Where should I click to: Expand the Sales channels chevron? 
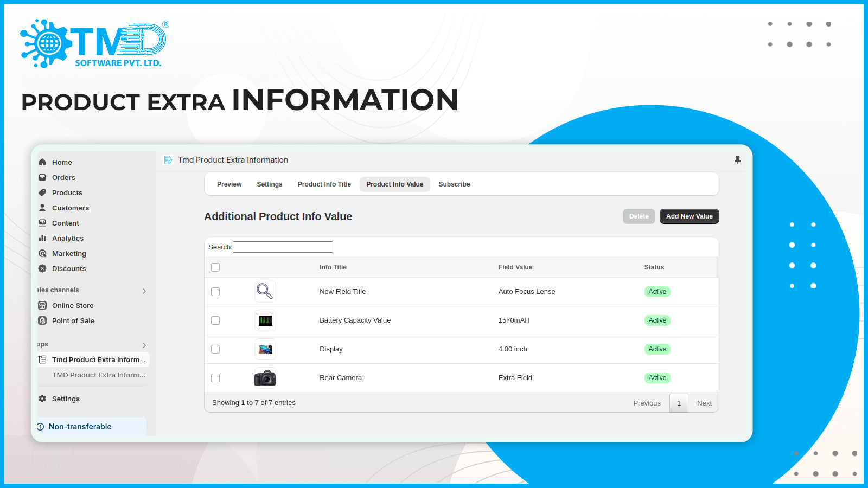pos(144,291)
